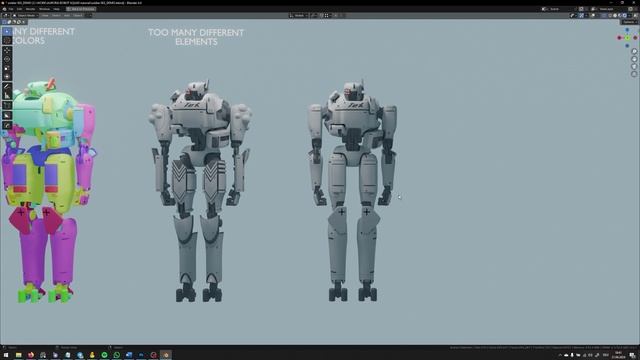Open the View Layer selector field
Image resolution: width=640 pixels, height=360 pixels.
point(610,9)
